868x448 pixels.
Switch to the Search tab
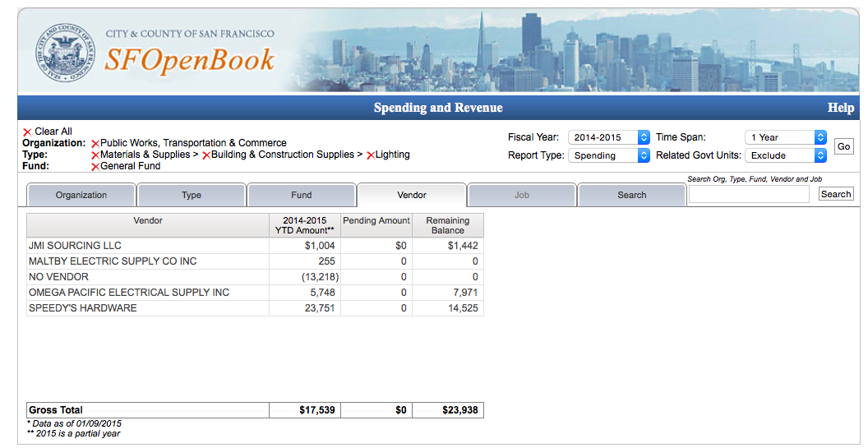coord(631,195)
